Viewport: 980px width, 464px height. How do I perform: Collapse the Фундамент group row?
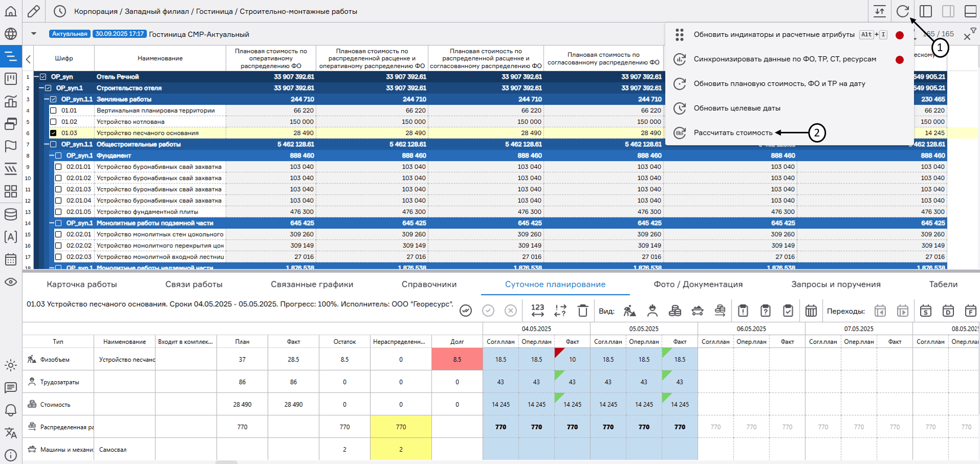(52, 155)
